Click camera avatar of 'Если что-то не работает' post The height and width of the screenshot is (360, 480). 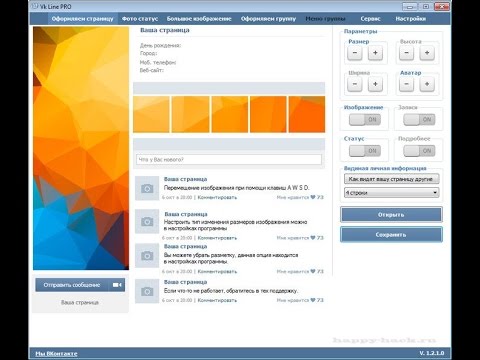pos(147,291)
